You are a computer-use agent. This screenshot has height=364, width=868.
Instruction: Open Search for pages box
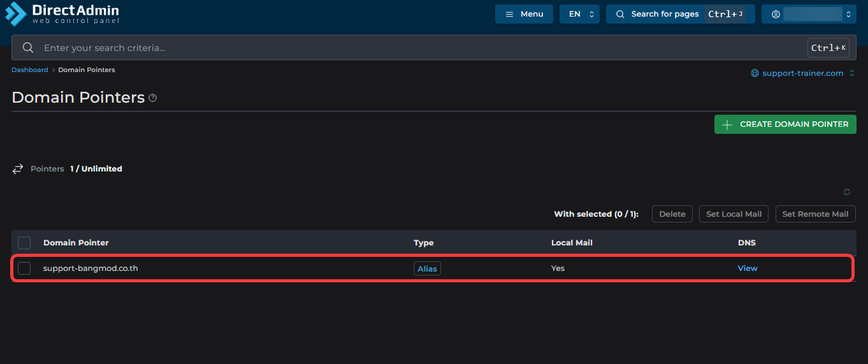[681, 14]
